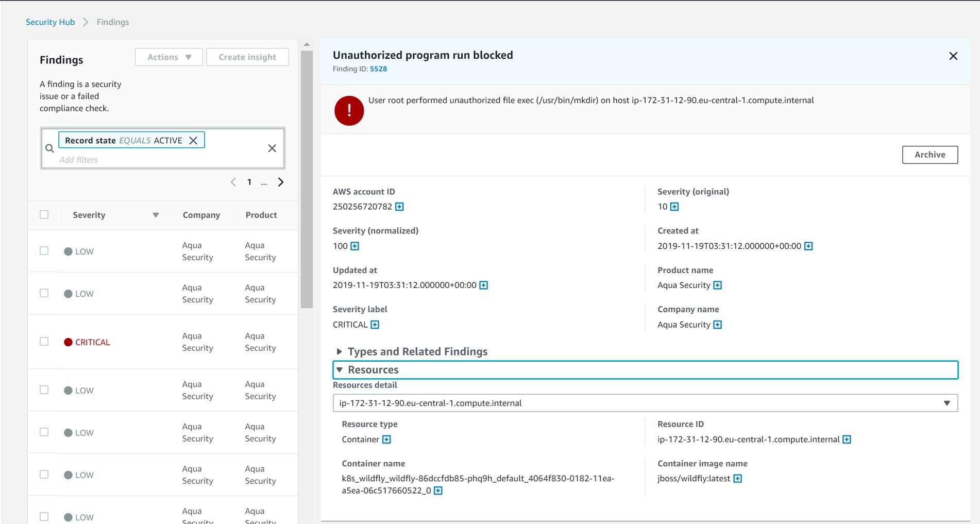This screenshot has width=980, height=524.
Task: Check the first LOW severity finding
Action: coord(44,251)
